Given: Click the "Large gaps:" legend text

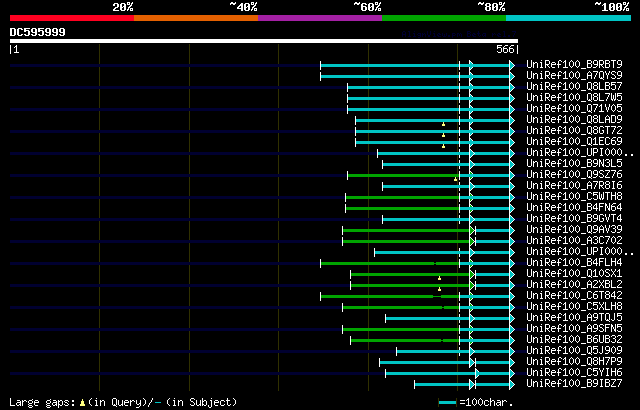Looking at the screenshot, I should 42,402.
